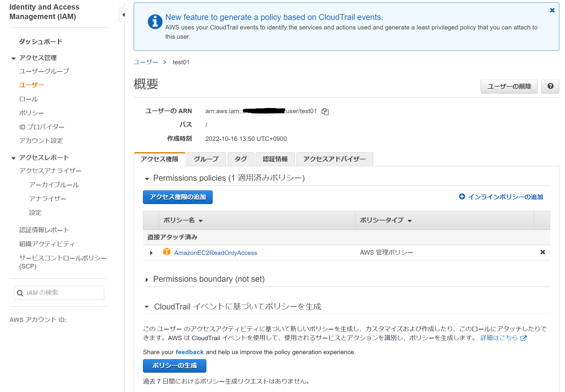This screenshot has width=565, height=392.
Task: Open ロール in the sidebar
Action: (x=29, y=99)
